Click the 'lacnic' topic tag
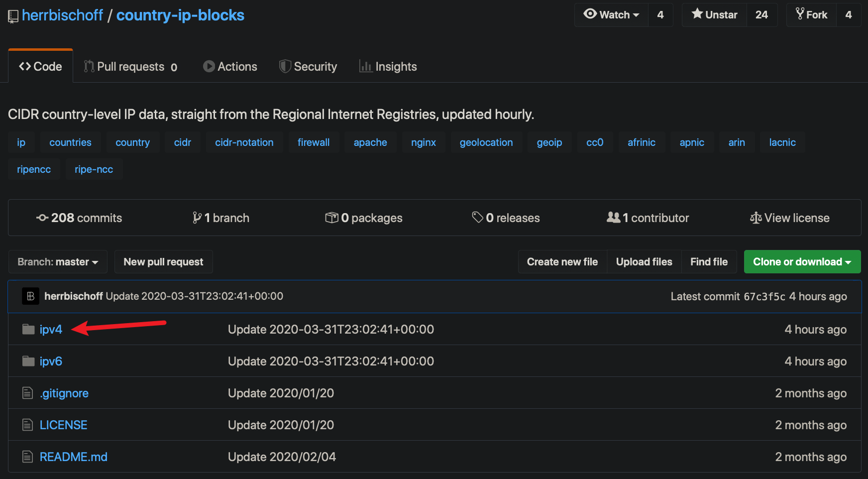The width and height of the screenshot is (868, 479). click(782, 142)
